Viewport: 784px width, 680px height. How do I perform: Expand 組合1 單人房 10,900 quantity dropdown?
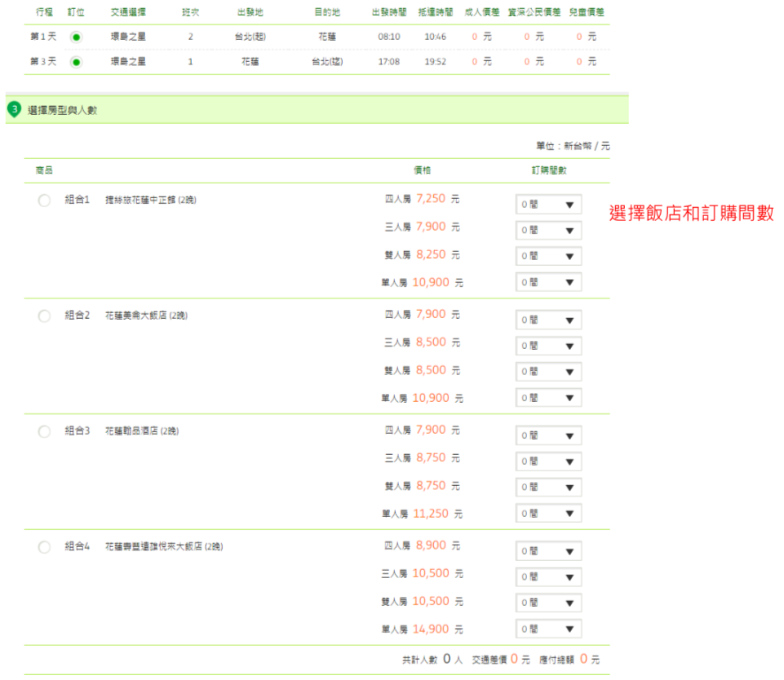click(548, 282)
